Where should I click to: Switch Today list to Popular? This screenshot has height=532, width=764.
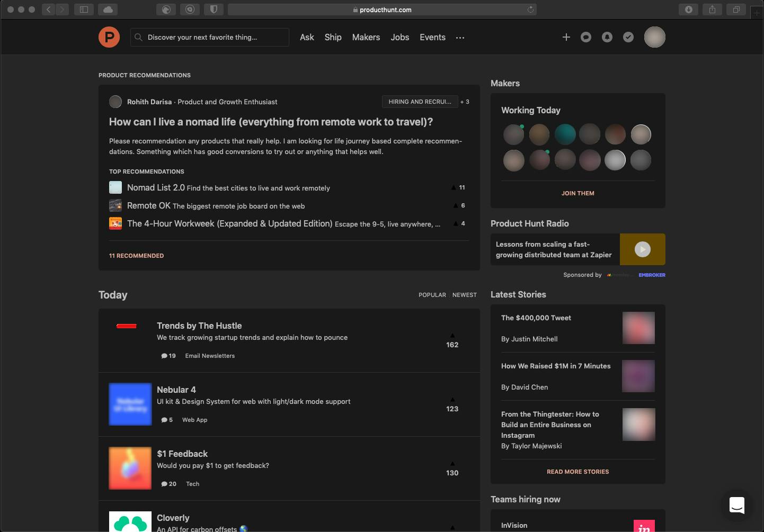[432, 295]
